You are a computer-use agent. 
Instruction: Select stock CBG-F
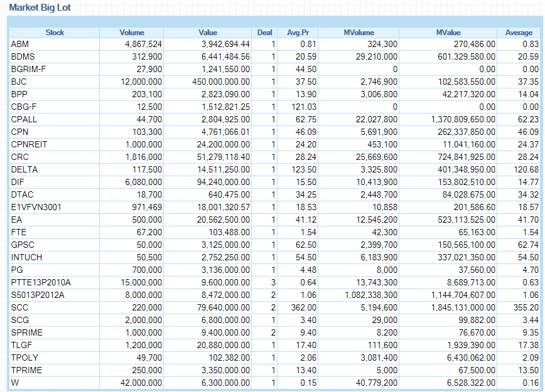pyautogui.click(x=24, y=107)
